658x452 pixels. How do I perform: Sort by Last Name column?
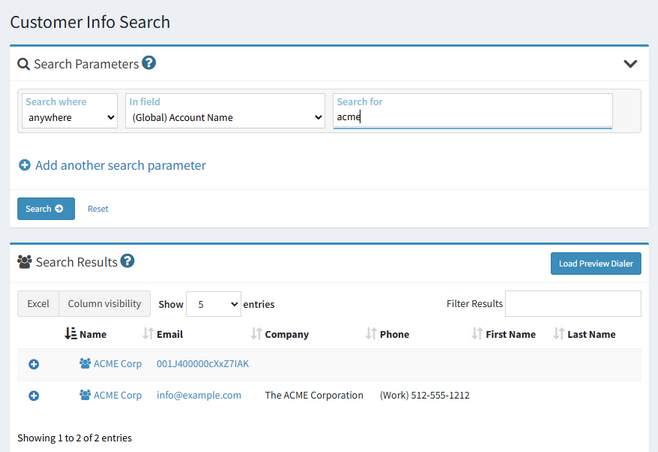click(591, 334)
